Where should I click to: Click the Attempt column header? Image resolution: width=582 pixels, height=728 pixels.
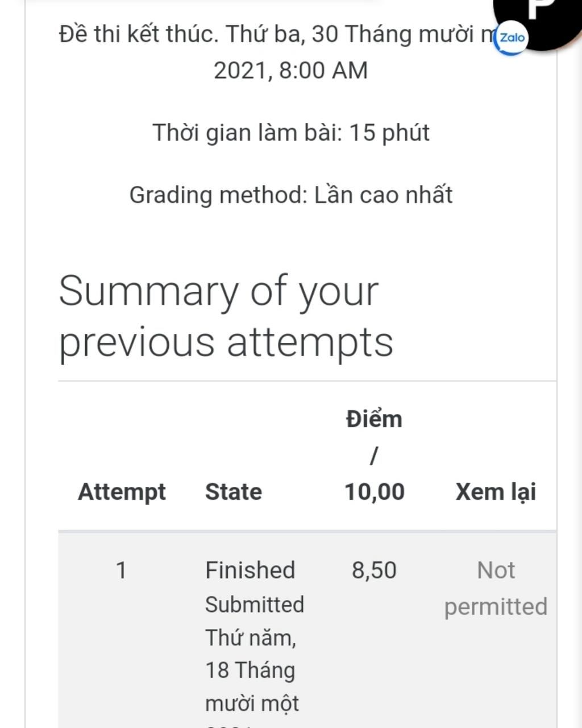point(122,492)
